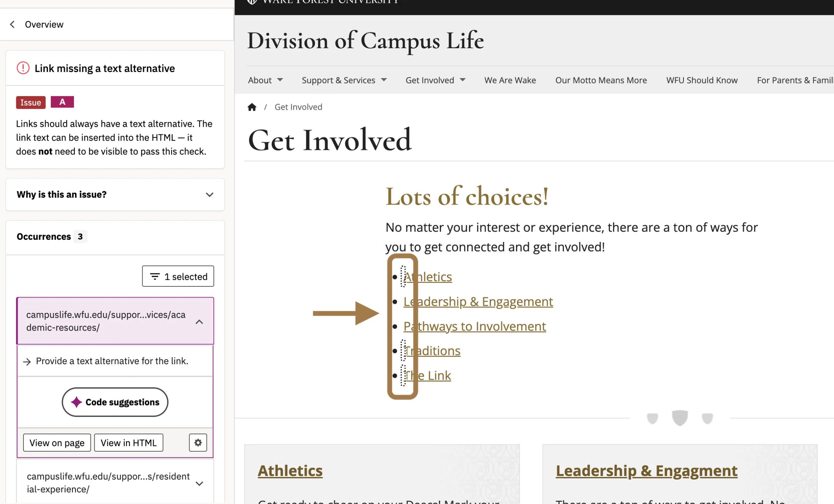
Task: Click the red issue alert icon
Action: coord(23,68)
